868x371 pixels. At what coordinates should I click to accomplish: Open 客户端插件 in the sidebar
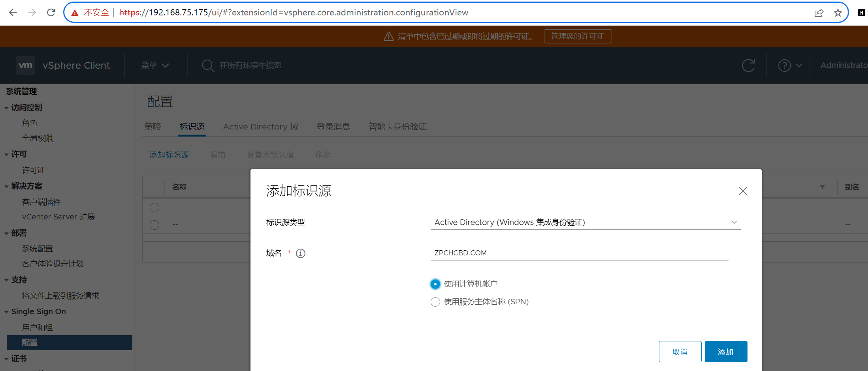(41, 202)
